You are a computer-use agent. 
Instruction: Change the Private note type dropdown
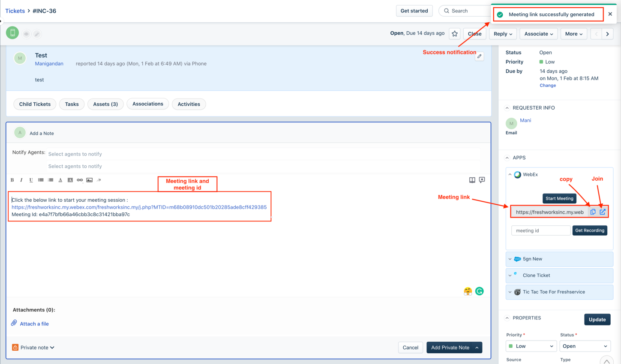(x=37, y=347)
